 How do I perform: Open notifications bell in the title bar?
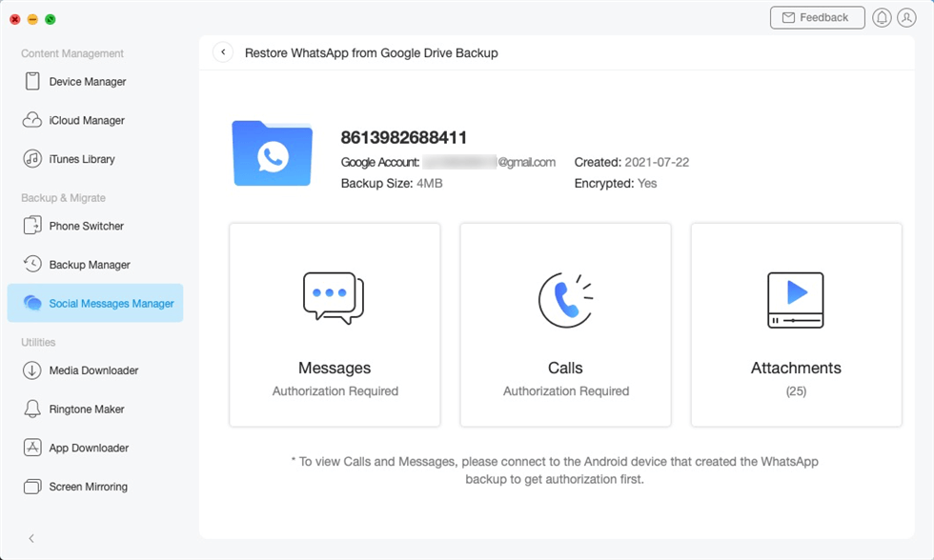pyautogui.click(x=882, y=18)
